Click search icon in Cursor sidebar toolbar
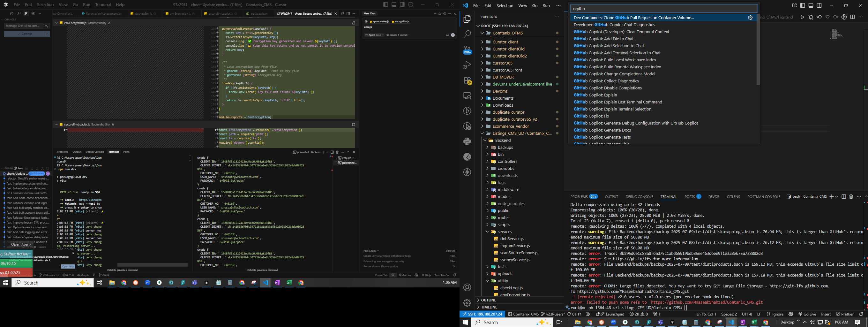 coord(19,13)
